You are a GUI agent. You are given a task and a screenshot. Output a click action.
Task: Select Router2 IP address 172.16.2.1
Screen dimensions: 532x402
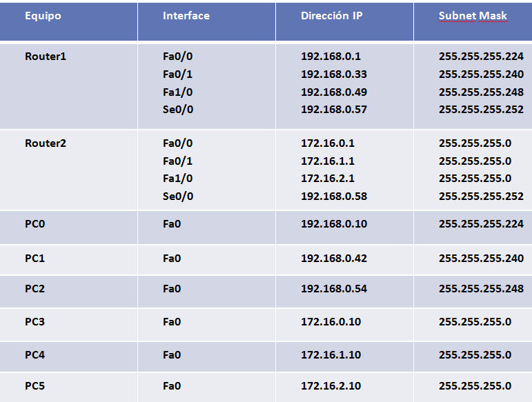tap(328, 178)
